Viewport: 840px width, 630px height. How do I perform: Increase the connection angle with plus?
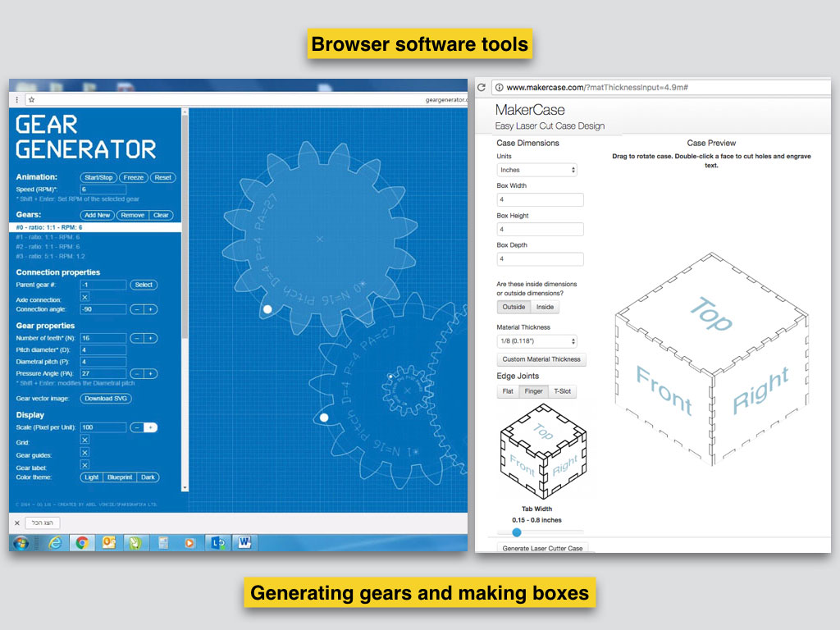click(151, 309)
